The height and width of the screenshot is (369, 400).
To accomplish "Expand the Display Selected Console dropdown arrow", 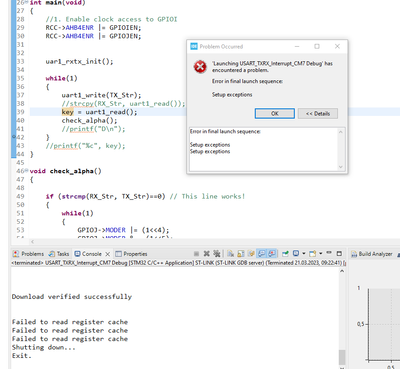I will [304, 253].
